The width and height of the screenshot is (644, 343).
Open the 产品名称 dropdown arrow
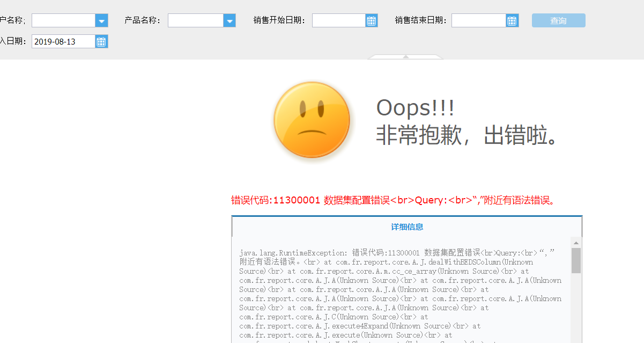coord(230,20)
